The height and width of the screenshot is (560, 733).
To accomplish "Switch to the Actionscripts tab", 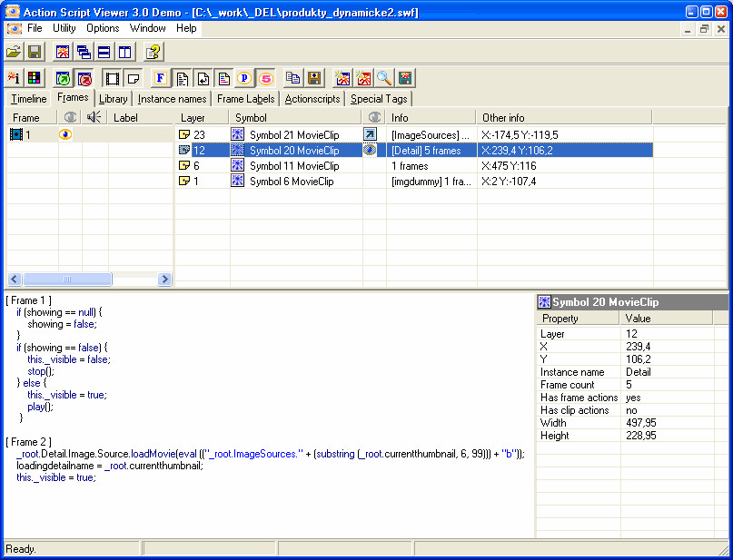I will 312,99.
